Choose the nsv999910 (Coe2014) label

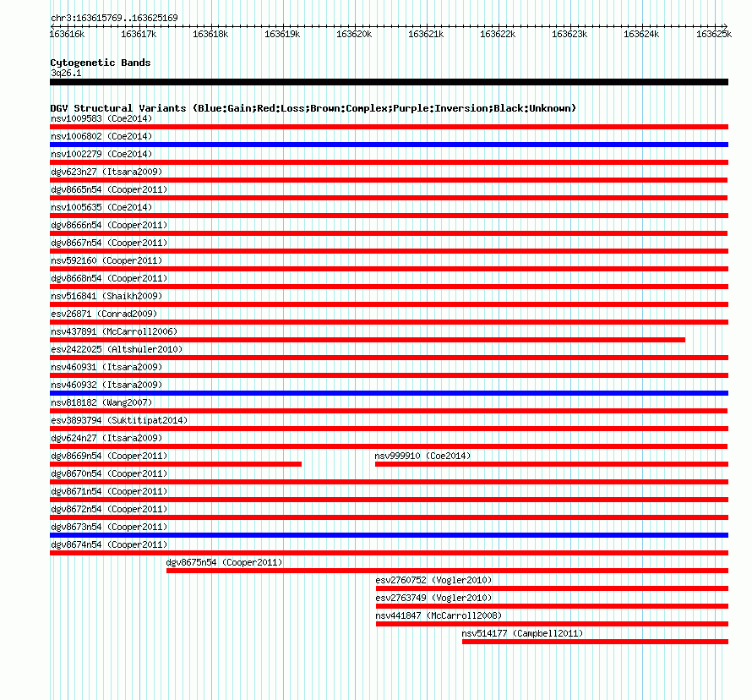[x=422, y=456]
